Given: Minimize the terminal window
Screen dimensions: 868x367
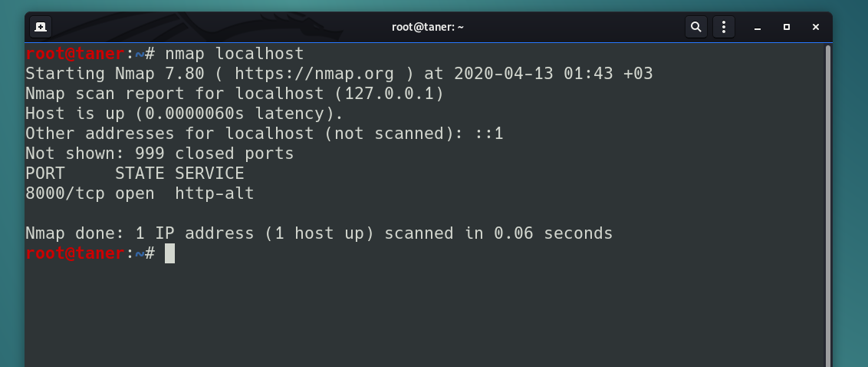Looking at the screenshot, I should [x=758, y=27].
